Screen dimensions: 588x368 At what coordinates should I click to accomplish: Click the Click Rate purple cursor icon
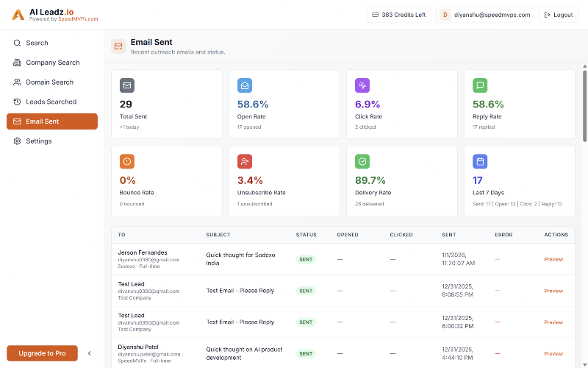[x=362, y=85]
